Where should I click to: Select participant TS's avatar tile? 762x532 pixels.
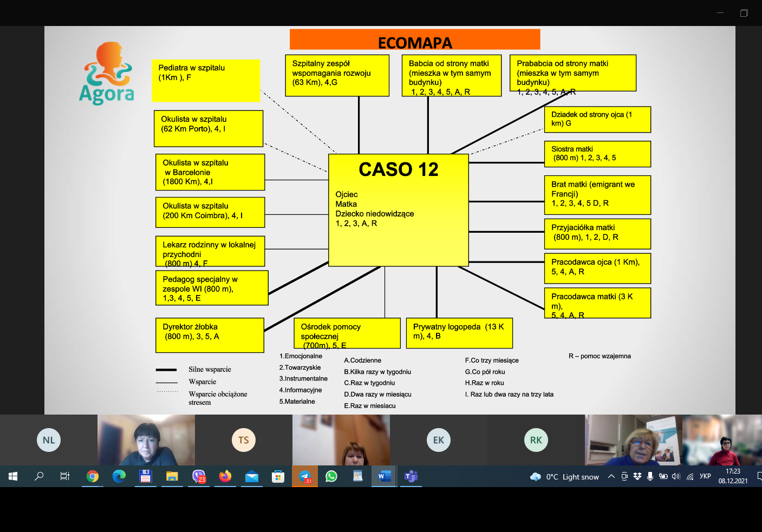point(244,440)
